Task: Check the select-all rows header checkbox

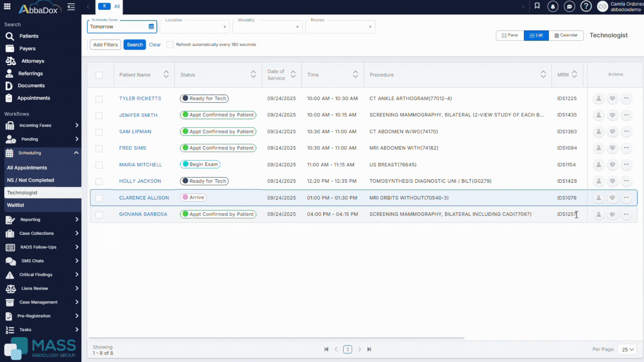Action: click(99, 75)
